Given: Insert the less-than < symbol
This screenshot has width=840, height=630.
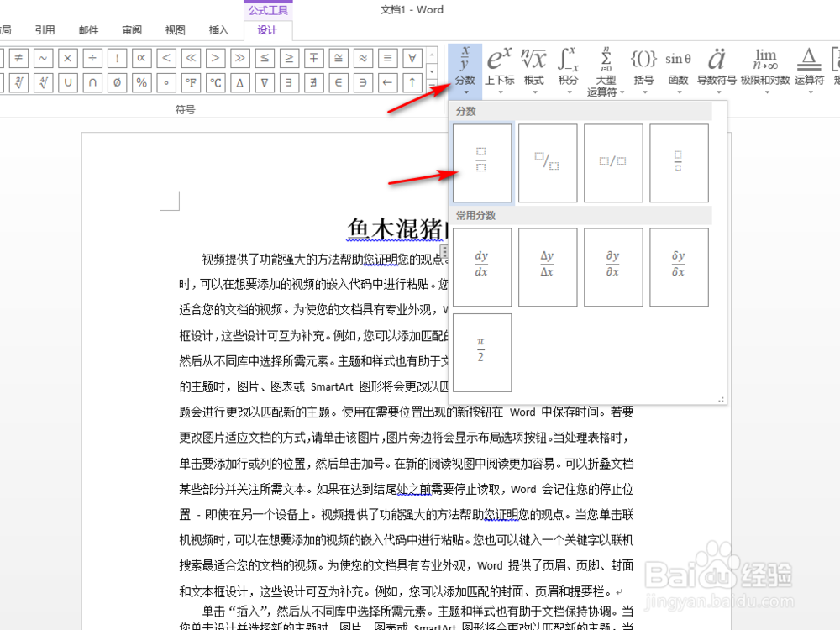Looking at the screenshot, I should [166, 58].
